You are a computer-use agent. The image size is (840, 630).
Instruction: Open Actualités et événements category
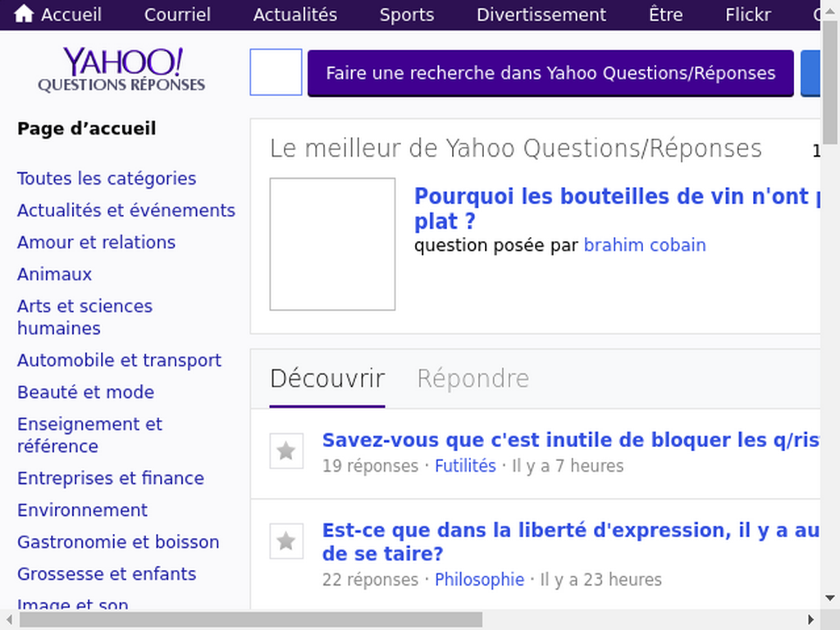pos(126,211)
